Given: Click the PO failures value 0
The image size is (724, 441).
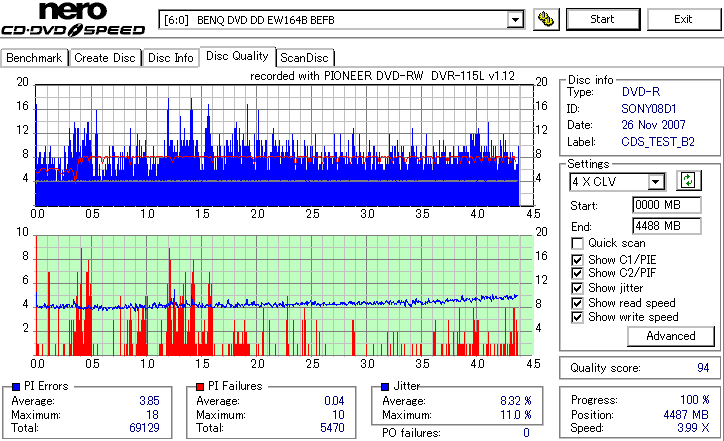Looking at the screenshot, I should click(526, 433).
